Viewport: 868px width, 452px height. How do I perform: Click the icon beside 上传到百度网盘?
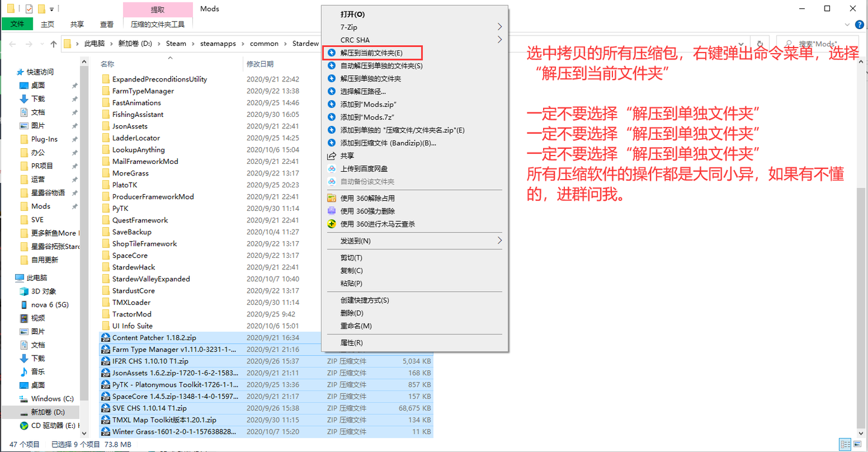[332, 169]
